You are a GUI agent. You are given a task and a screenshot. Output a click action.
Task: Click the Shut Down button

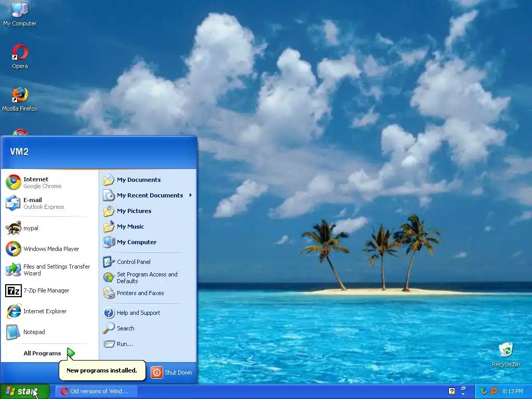point(171,372)
